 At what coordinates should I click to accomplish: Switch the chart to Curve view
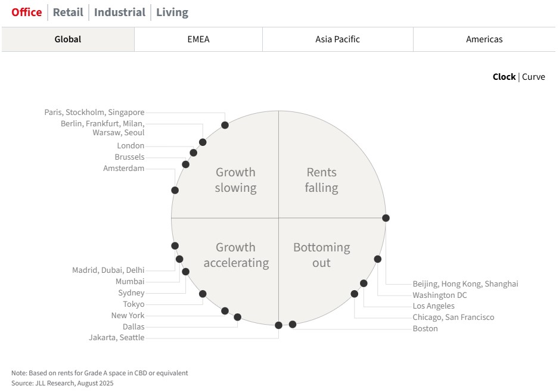(x=533, y=77)
